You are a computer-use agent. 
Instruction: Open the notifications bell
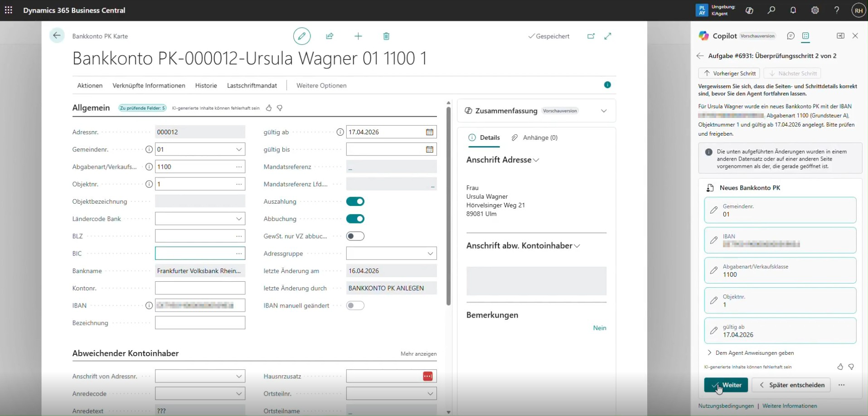pyautogui.click(x=793, y=10)
